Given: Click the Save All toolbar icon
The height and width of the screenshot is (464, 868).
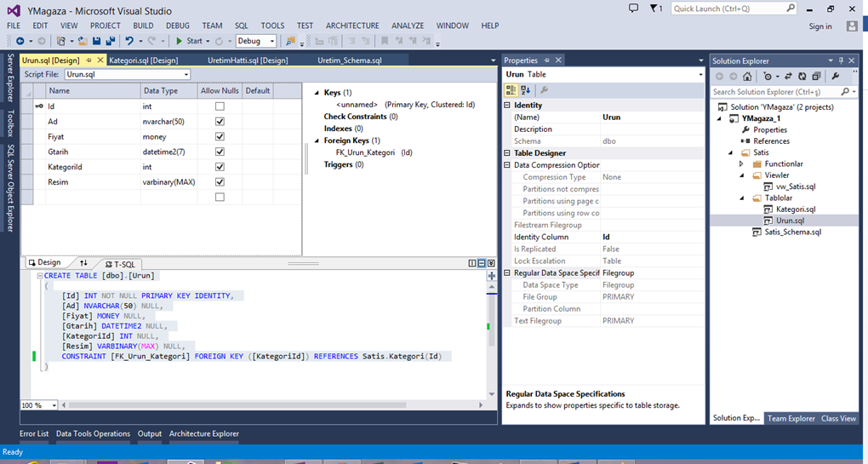Looking at the screenshot, I should click(x=110, y=41).
